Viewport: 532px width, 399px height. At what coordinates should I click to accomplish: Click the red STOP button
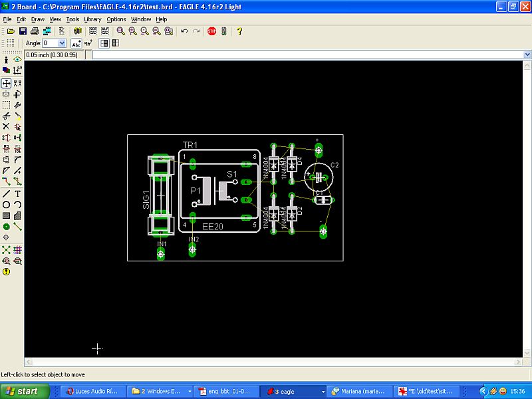click(211, 31)
